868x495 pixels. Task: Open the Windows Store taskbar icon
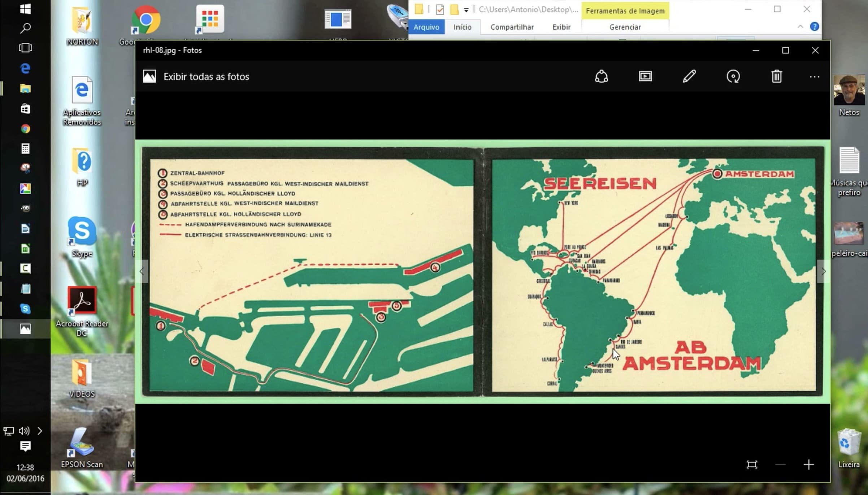(25, 108)
